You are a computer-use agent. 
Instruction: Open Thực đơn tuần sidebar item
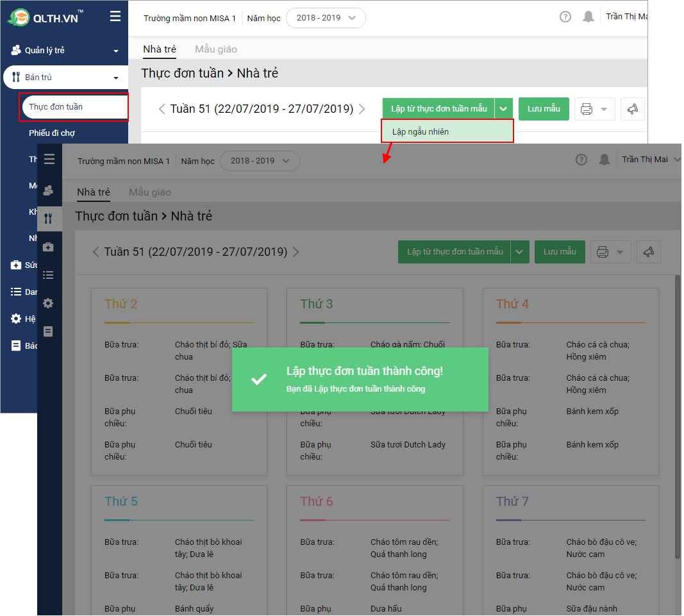coord(74,107)
